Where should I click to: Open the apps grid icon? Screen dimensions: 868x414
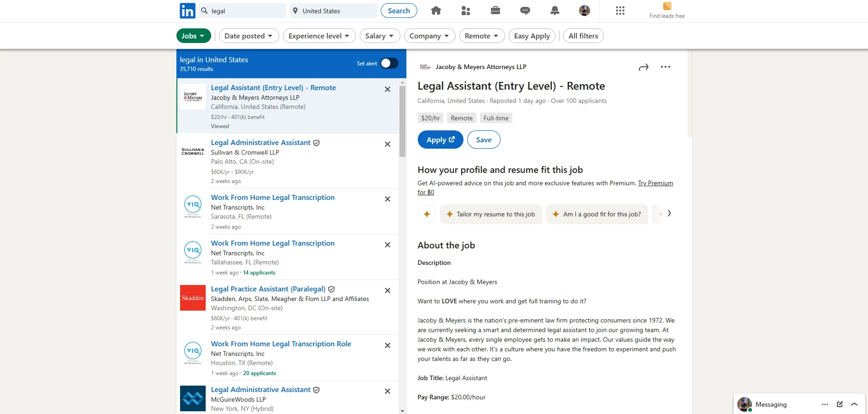tap(620, 11)
